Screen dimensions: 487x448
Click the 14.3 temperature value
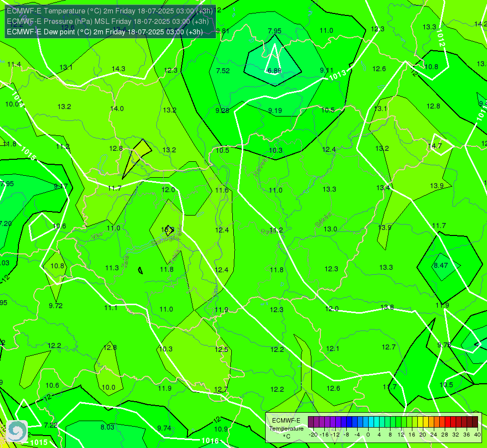coord(118,69)
